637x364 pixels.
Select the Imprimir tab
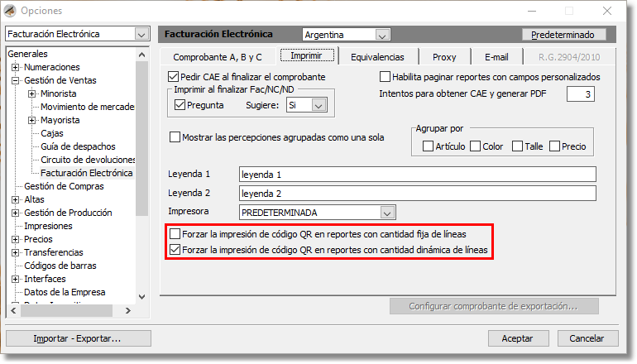[x=307, y=55]
